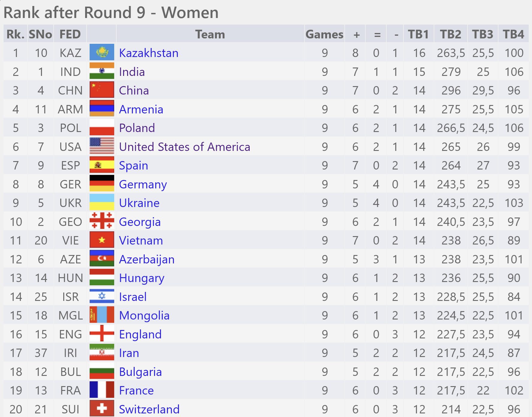
Task: Click the Kazakhstan flag icon
Action: tap(102, 52)
